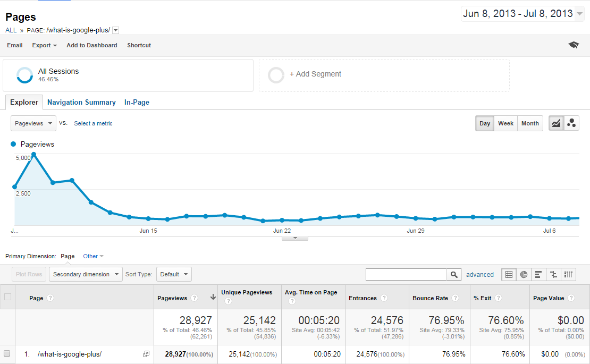Click + Add Segment
Screen dimensions: 590x364
315,74
